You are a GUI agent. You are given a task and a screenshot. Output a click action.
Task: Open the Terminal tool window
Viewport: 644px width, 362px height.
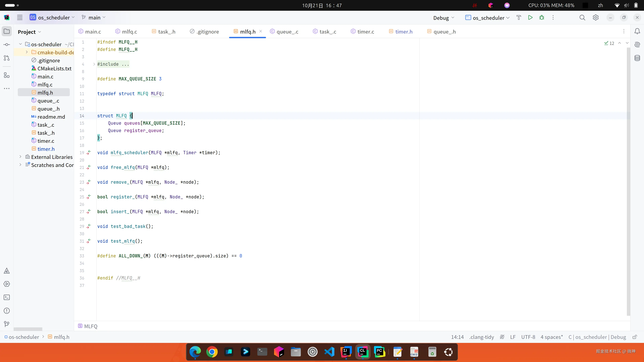[x=7, y=297]
